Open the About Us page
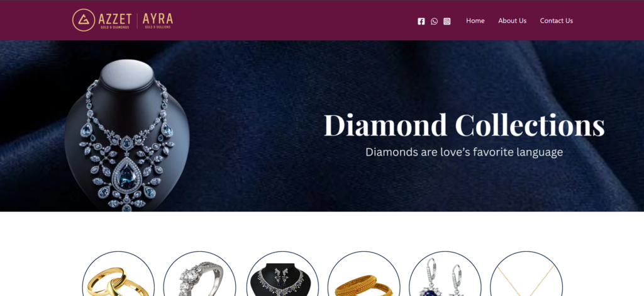The width and height of the screenshot is (644, 296). (x=512, y=21)
